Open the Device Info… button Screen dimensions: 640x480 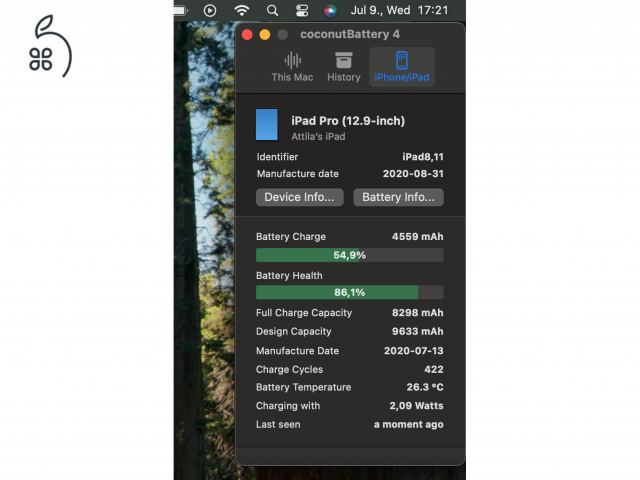[300, 197]
